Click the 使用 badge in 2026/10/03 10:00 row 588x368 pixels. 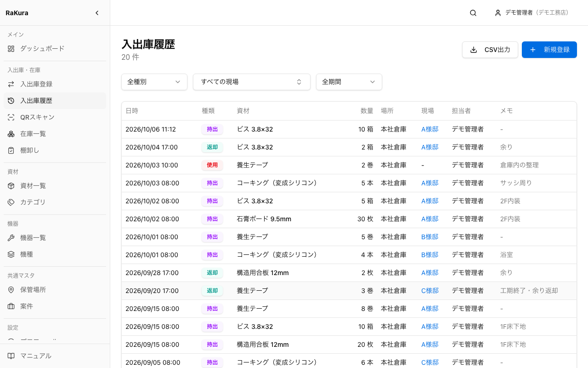tap(212, 165)
